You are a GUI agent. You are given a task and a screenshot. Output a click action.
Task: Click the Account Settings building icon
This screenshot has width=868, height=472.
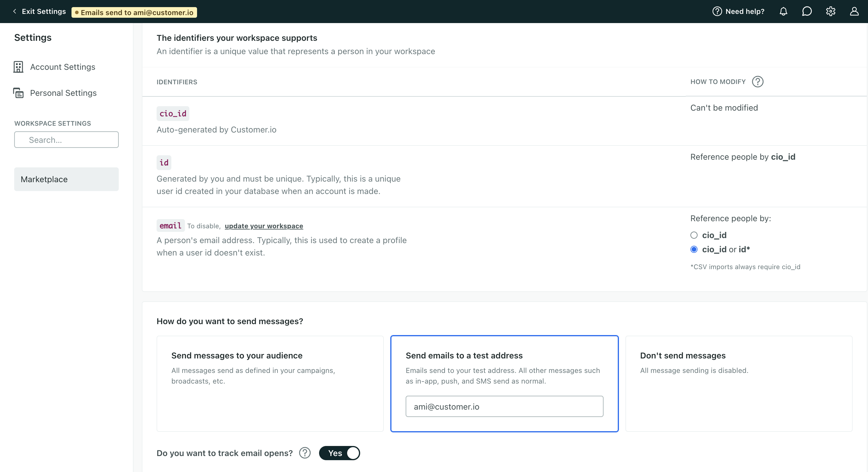[x=18, y=67]
